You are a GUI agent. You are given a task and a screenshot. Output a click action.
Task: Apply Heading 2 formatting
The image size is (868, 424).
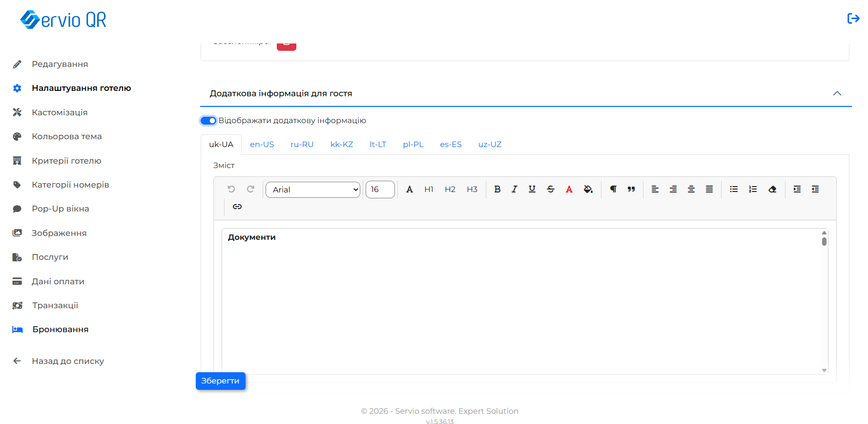tap(450, 189)
